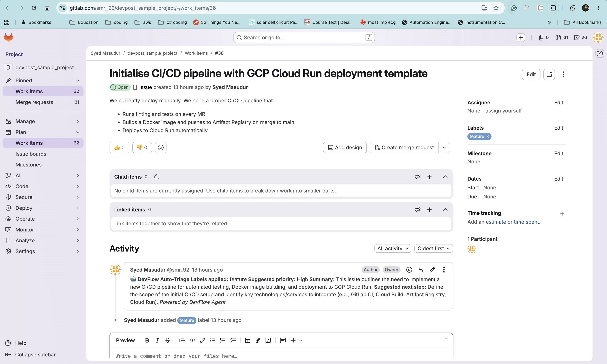Collapse sidebar at bottom left
This screenshot has height=364, width=607.
click(x=30, y=355)
